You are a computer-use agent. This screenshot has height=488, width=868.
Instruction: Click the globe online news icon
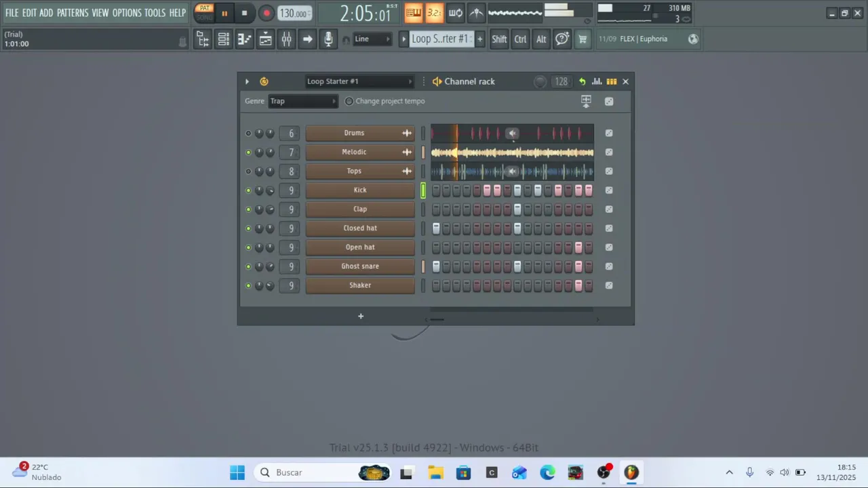click(693, 39)
